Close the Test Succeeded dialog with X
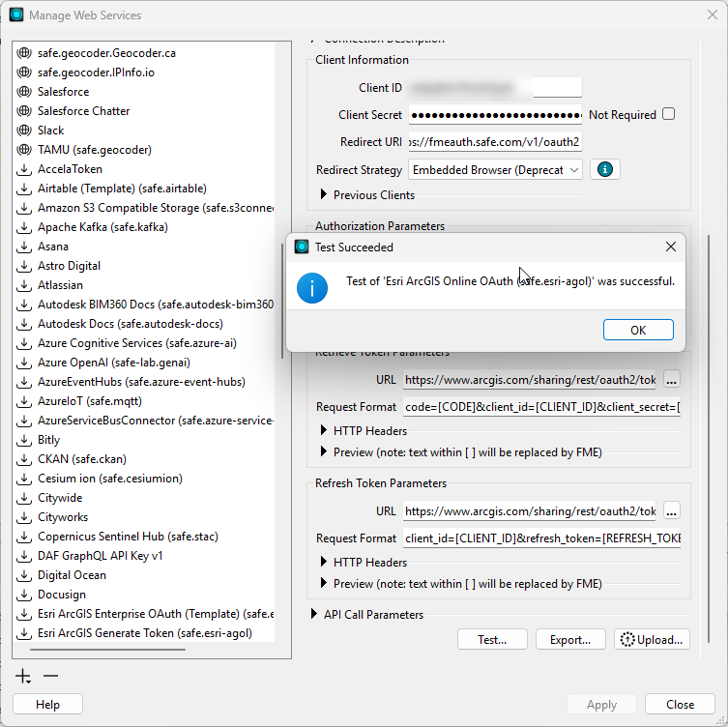Image resolution: width=728 pixels, height=727 pixels. click(670, 247)
